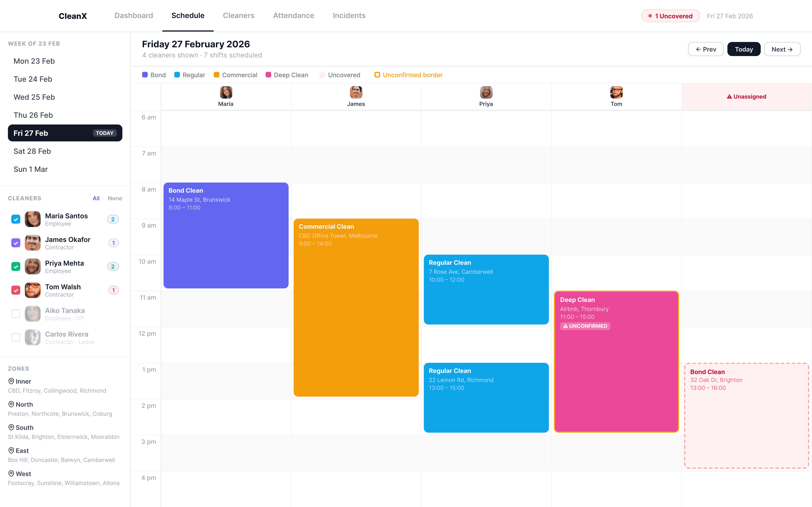Uncheck Tom Walsh cleaner checkbox

[16, 290]
